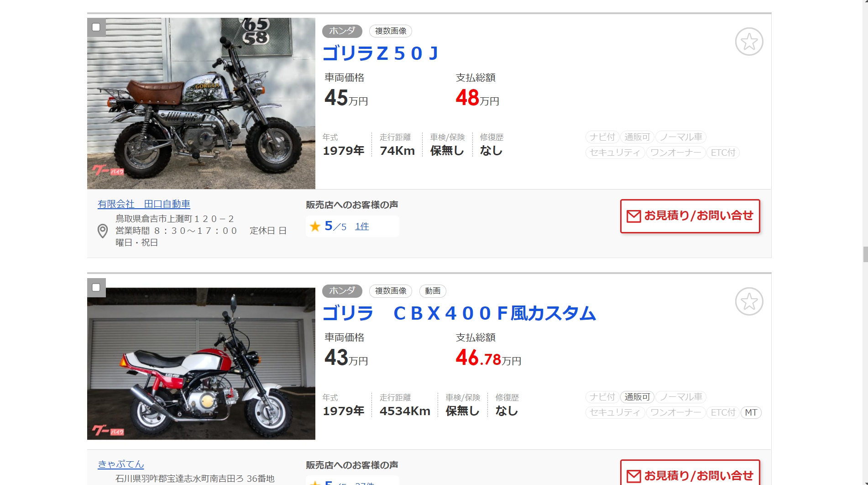
Task: Open dealer page 有限会社 田口自動車
Action: pos(144,204)
